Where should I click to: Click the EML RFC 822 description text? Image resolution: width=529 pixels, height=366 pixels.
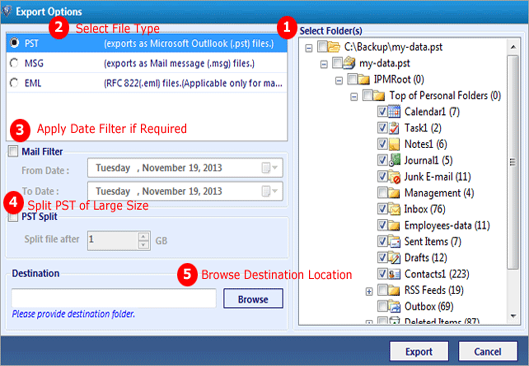point(193,83)
